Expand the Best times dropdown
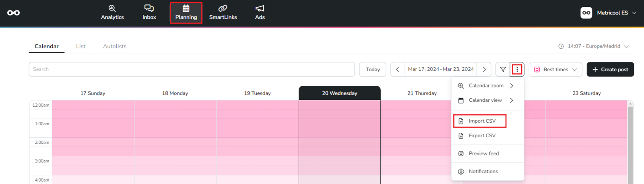This screenshot has width=644, height=184. pos(555,69)
